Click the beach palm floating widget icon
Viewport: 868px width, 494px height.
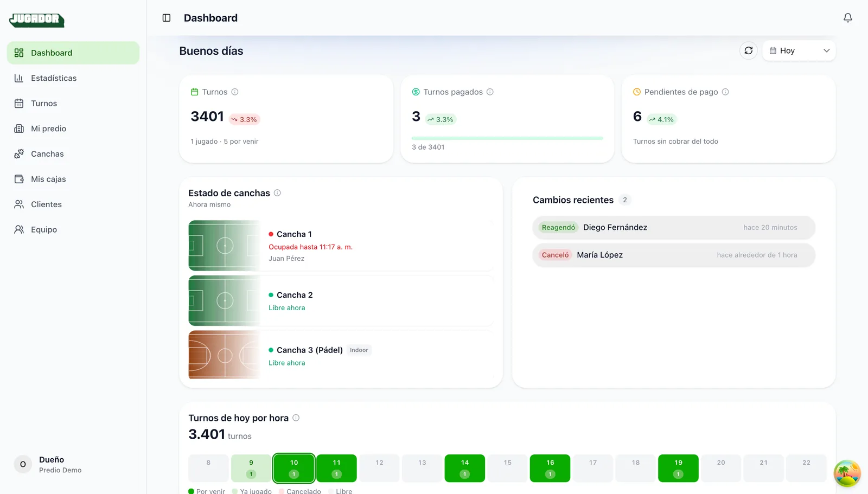[x=847, y=473]
